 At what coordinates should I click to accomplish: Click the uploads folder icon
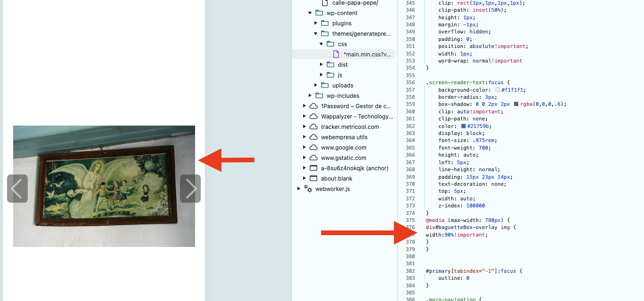(x=325, y=86)
